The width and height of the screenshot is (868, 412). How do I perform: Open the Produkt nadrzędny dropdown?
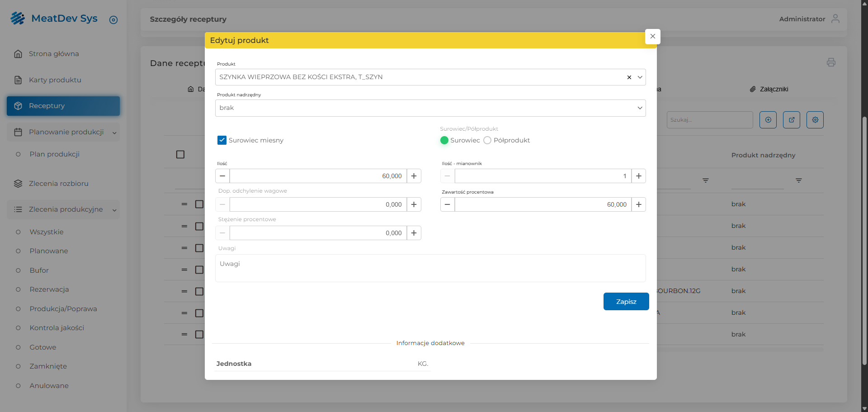click(x=430, y=108)
